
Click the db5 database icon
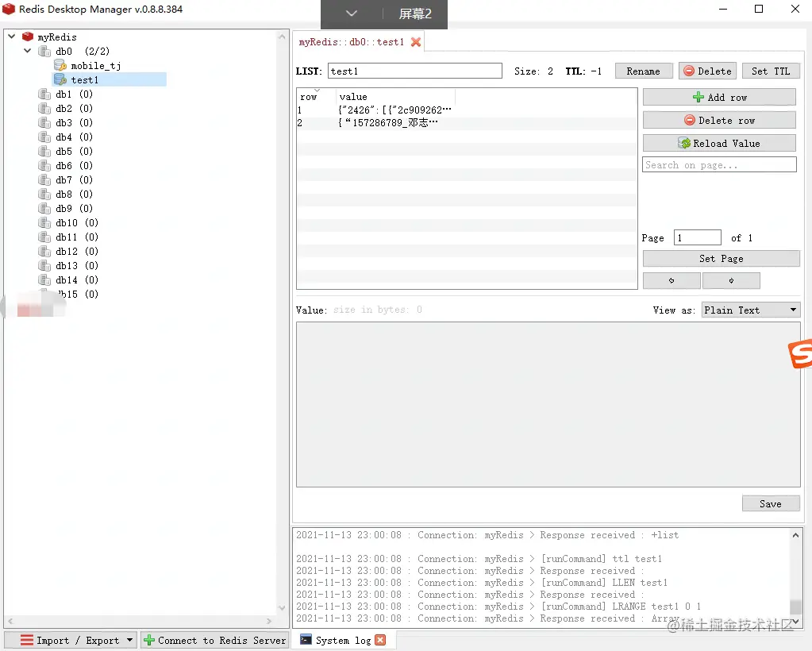(44, 151)
